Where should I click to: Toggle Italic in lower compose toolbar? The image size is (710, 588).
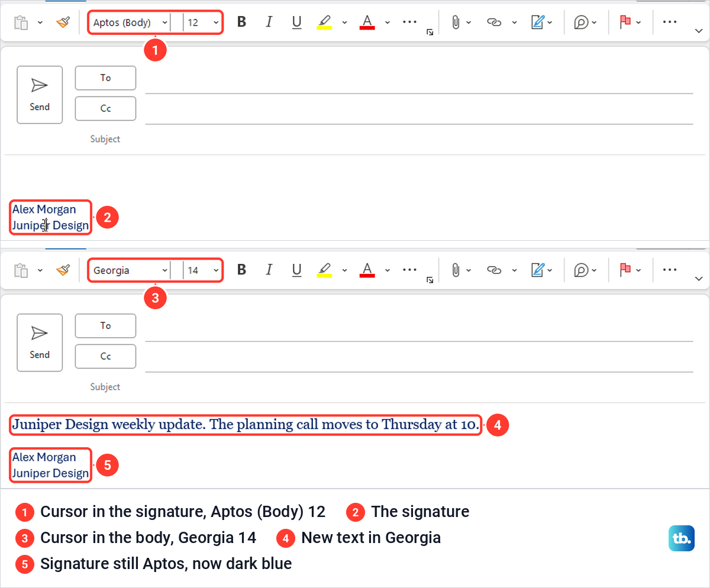(269, 270)
